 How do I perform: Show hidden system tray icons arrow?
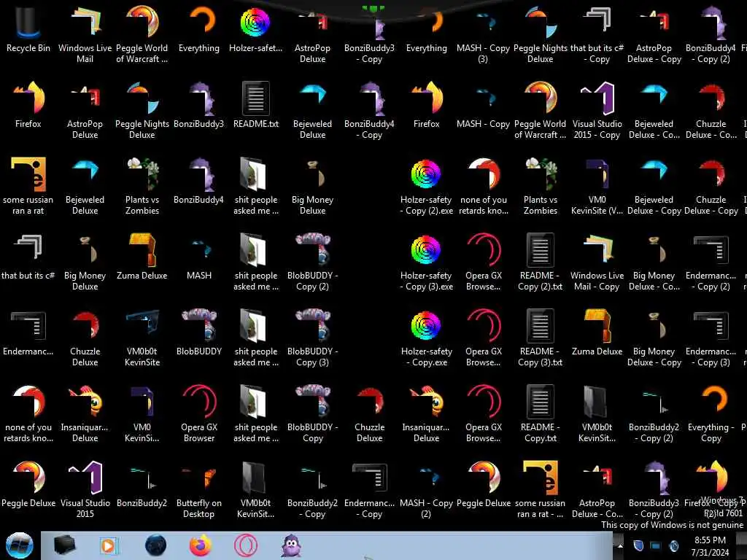pos(620,545)
